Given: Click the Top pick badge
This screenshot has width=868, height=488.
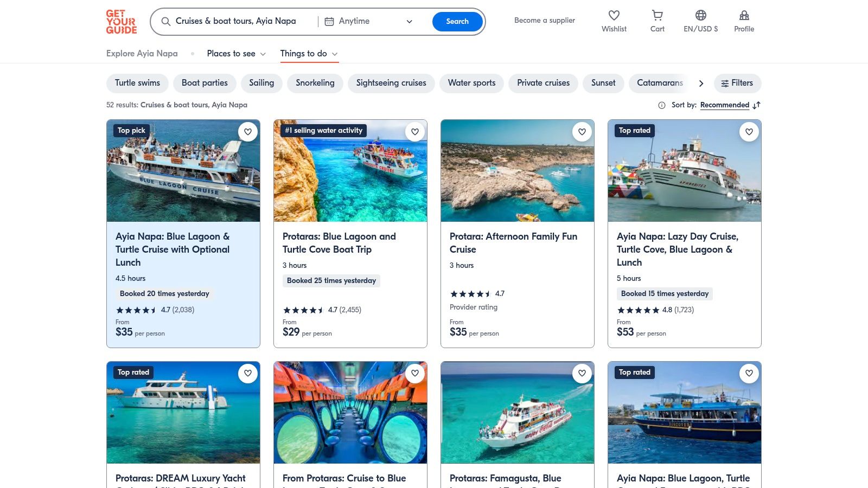Looking at the screenshot, I should coord(131,131).
